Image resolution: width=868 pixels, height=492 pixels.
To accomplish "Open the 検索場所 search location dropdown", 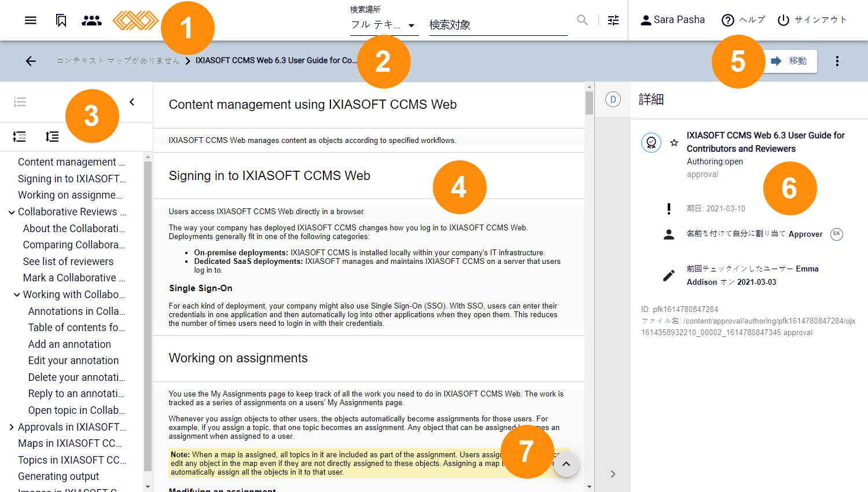I will click(384, 25).
